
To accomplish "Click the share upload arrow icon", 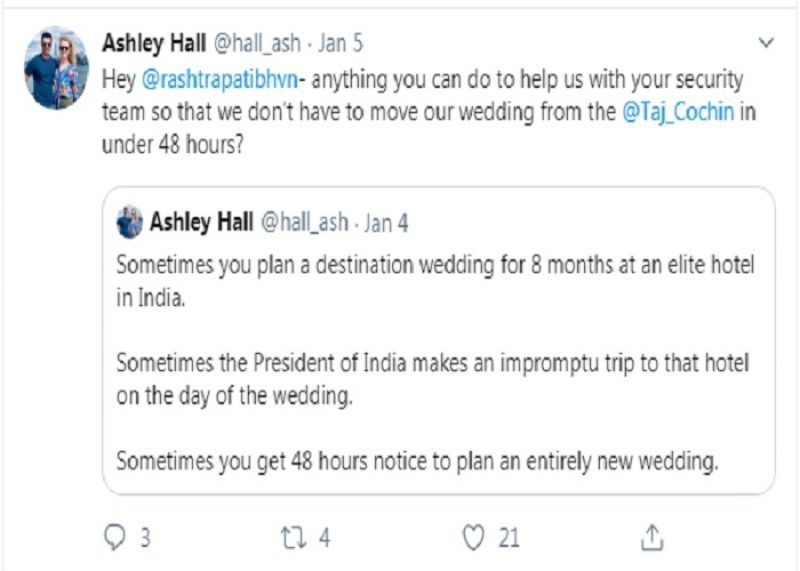I will [x=651, y=537].
